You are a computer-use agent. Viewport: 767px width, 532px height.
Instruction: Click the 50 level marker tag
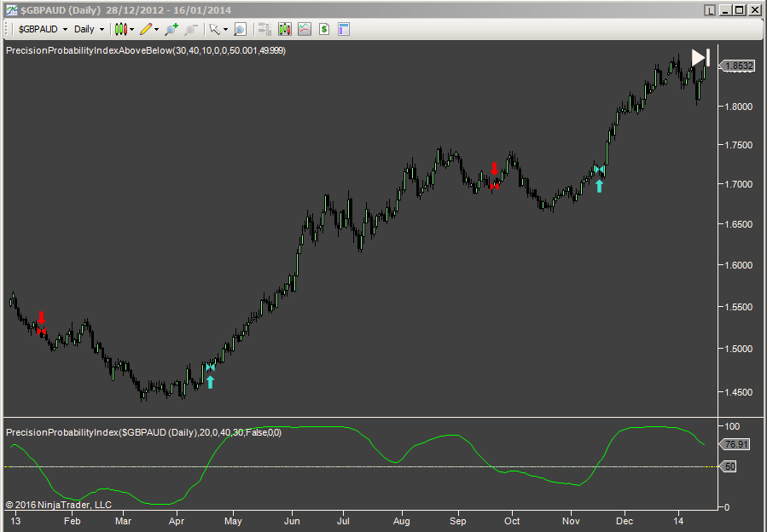(728, 466)
